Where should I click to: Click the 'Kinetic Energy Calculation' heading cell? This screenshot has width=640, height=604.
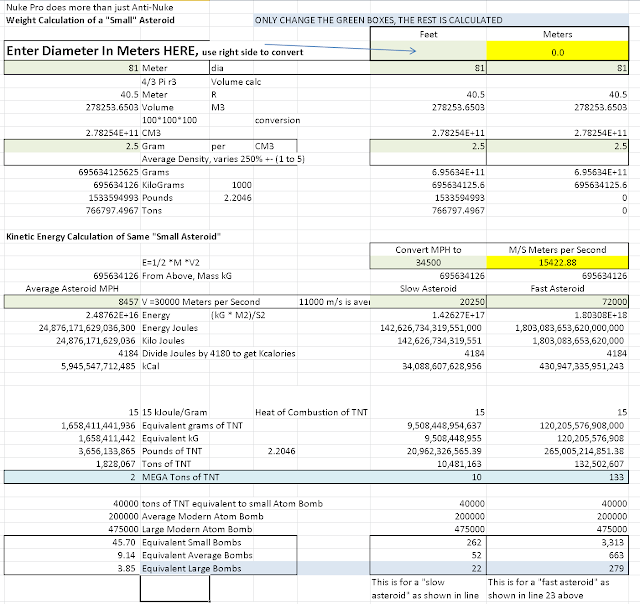coord(113,236)
